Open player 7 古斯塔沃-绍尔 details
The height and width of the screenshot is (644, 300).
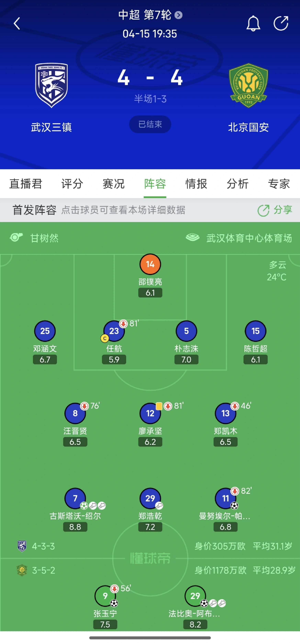pos(75,498)
